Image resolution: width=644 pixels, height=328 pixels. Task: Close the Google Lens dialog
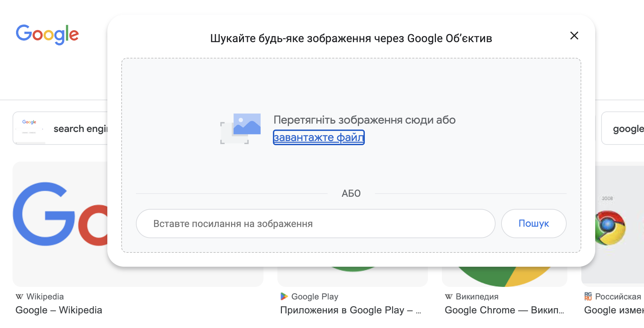coord(574,36)
